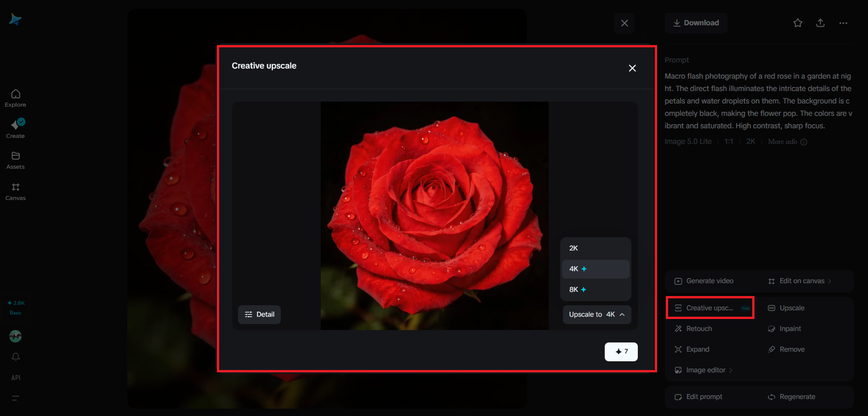Favorite the image with the star icon
The image size is (868, 416).
[798, 23]
